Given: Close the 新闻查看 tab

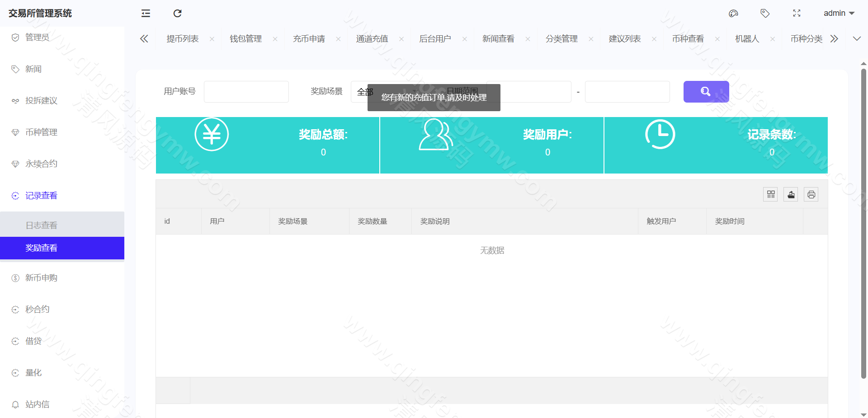Looking at the screenshot, I should 528,38.
